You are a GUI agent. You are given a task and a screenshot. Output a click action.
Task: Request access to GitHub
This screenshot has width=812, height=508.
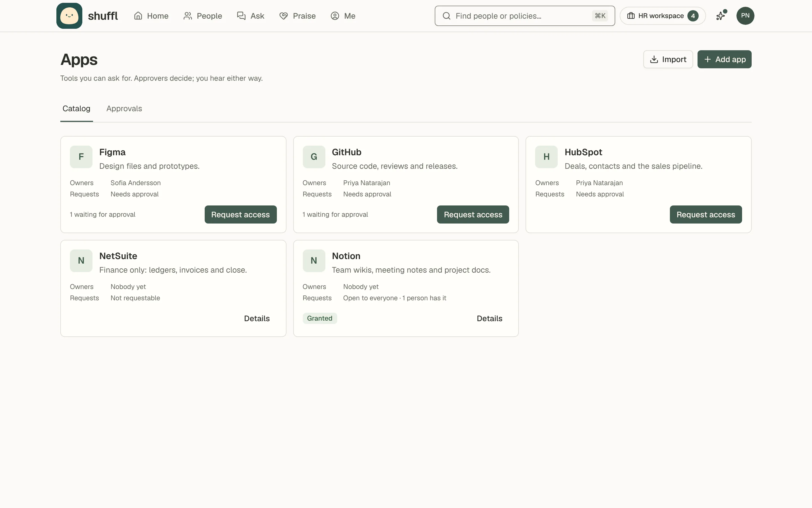tap(473, 214)
